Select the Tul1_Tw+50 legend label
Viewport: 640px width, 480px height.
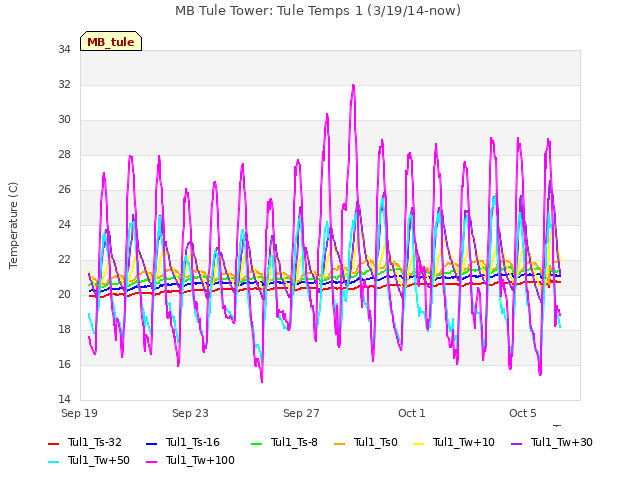click(x=99, y=460)
